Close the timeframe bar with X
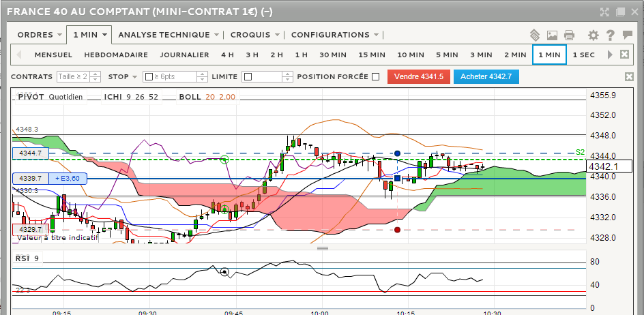The height and width of the screenshot is (315, 644). [624, 55]
